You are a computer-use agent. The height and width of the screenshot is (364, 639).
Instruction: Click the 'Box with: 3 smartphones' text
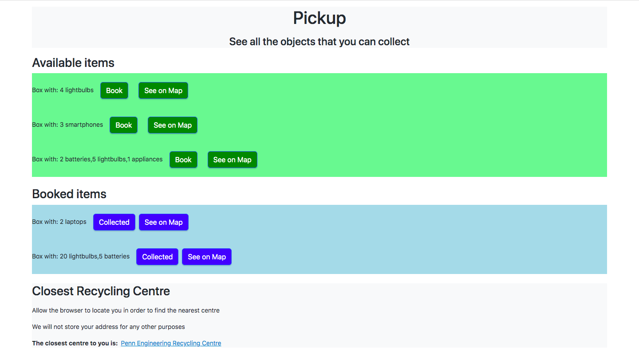pos(67,125)
